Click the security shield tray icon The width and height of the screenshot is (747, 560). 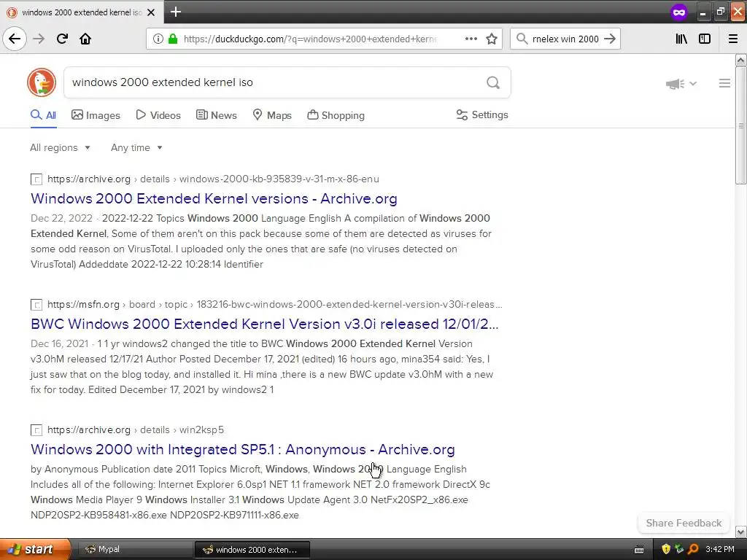[666, 550]
